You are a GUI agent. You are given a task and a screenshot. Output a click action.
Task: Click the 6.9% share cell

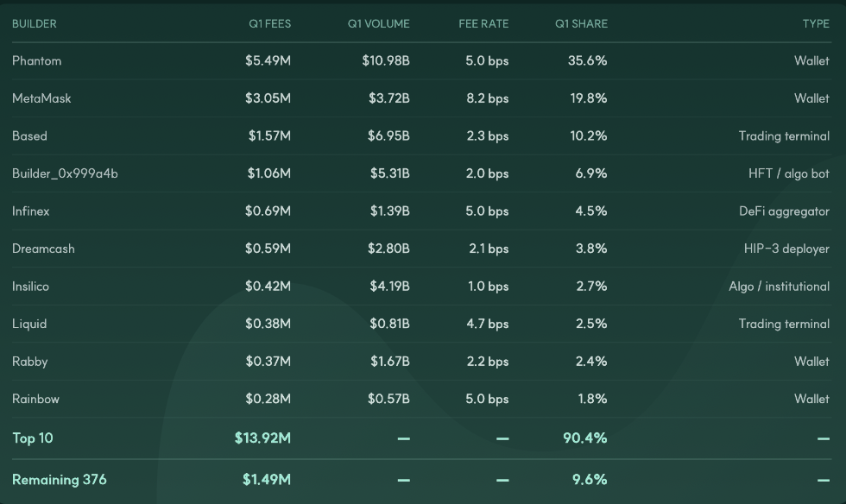591,173
